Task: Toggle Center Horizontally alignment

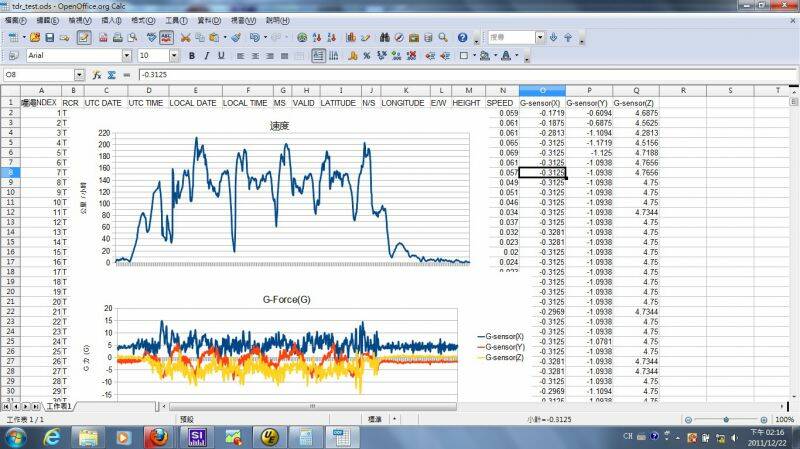Action: click(x=255, y=56)
